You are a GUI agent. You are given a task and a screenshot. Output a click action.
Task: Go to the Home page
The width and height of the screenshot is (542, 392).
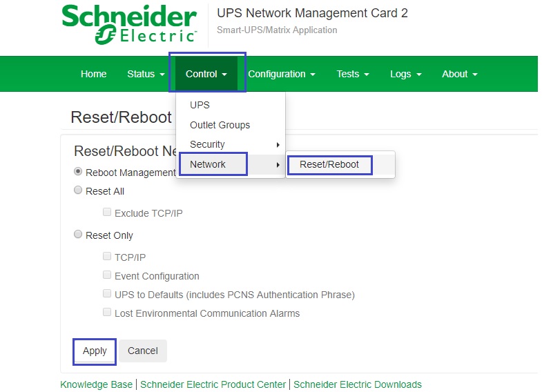tap(93, 74)
